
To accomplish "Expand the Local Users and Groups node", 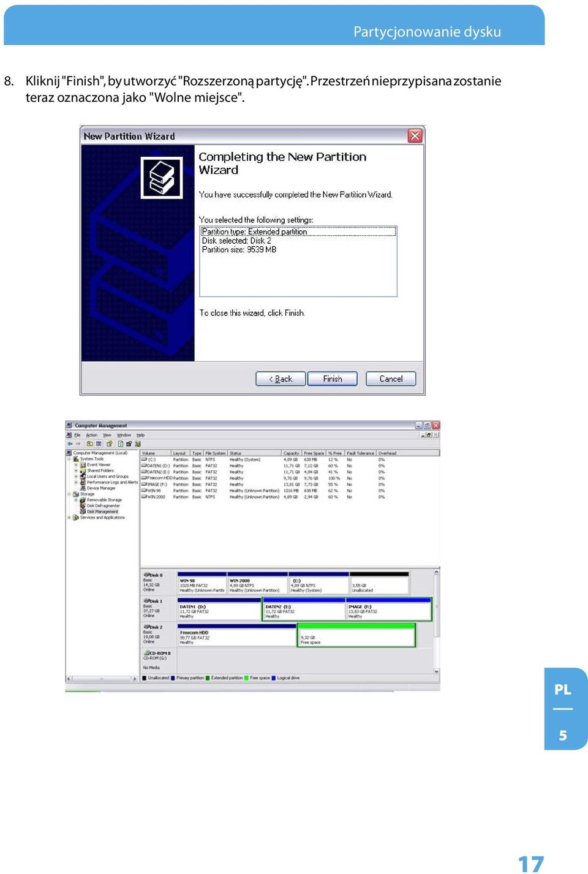I will tap(76, 477).
